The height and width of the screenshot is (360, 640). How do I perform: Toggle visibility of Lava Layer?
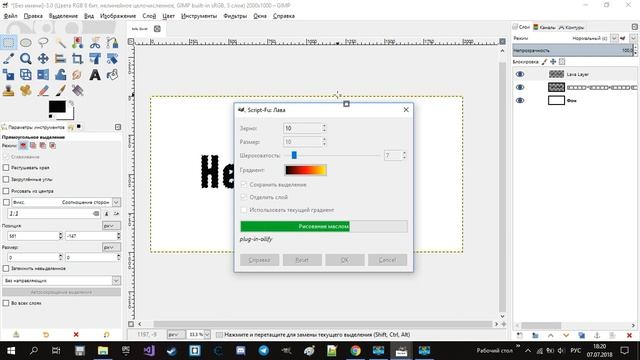pos(520,74)
